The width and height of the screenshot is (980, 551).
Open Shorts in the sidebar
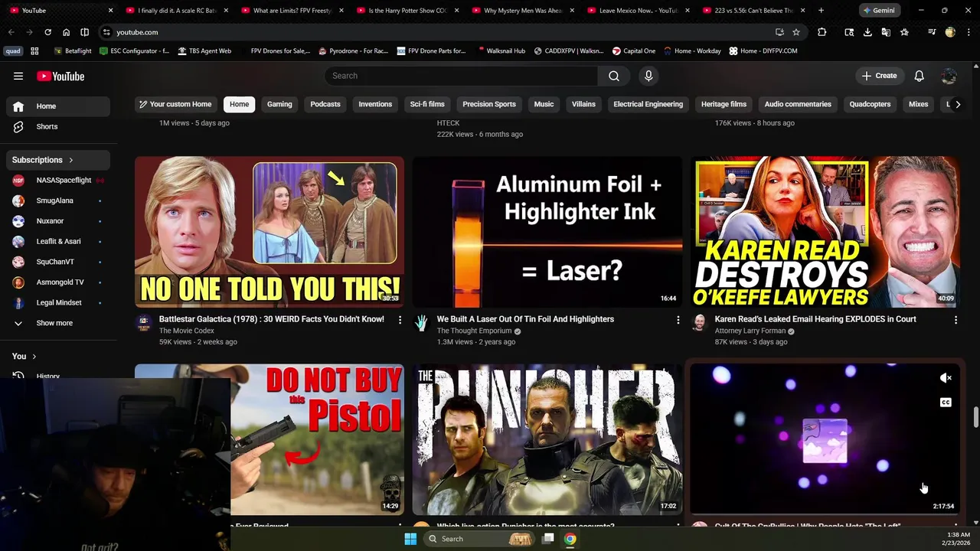coord(58,126)
